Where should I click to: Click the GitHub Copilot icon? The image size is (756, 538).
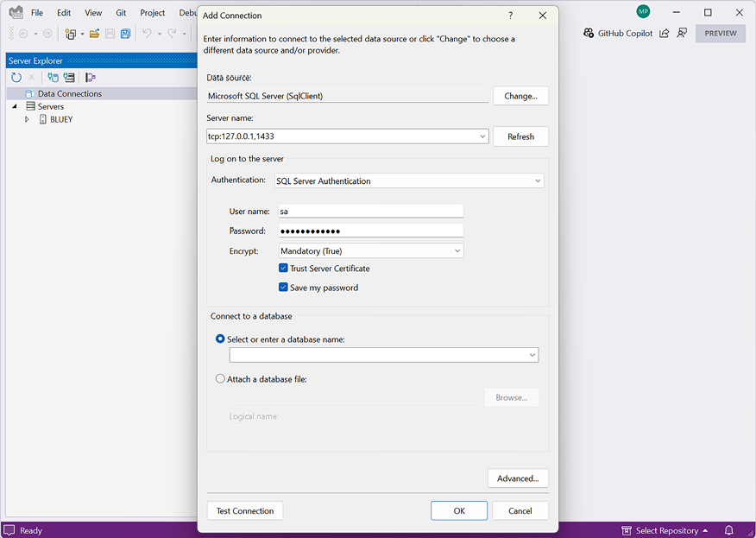click(x=586, y=33)
